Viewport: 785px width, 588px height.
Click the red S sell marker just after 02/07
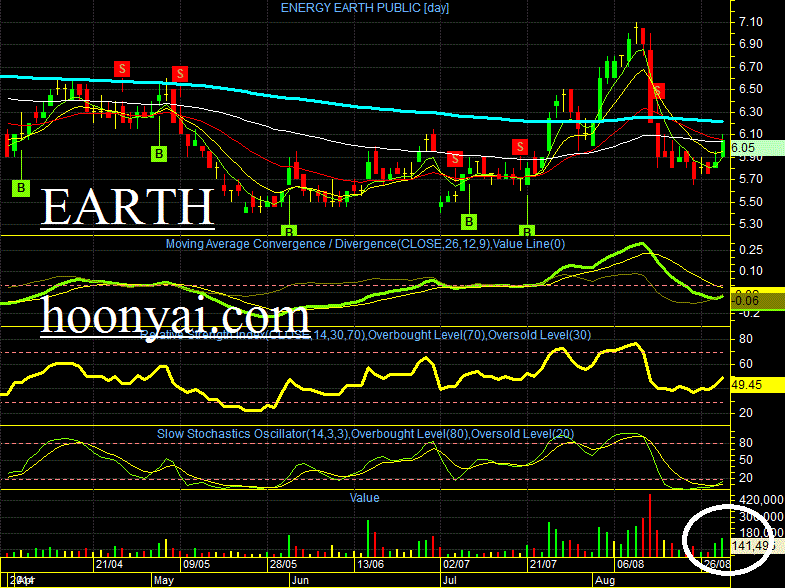tap(455, 159)
